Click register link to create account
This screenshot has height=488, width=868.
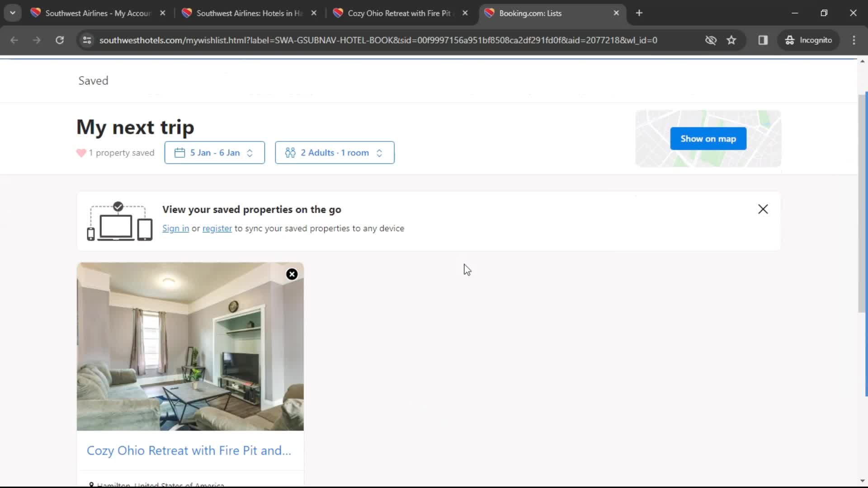tap(217, 228)
